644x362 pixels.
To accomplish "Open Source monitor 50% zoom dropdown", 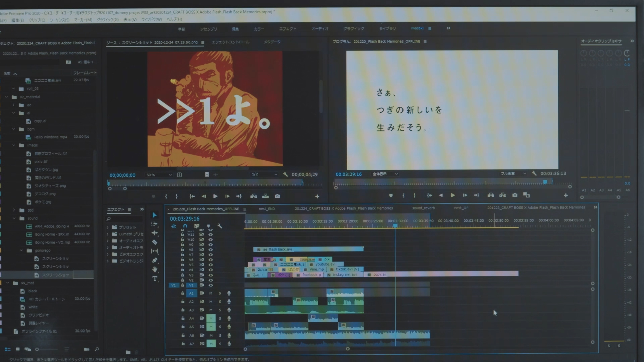I will [159, 175].
